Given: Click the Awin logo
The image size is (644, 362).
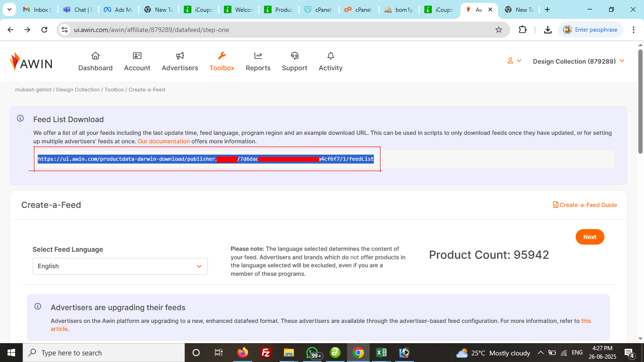Looking at the screenshot, I should pyautogui.click(x=31, y=62).
